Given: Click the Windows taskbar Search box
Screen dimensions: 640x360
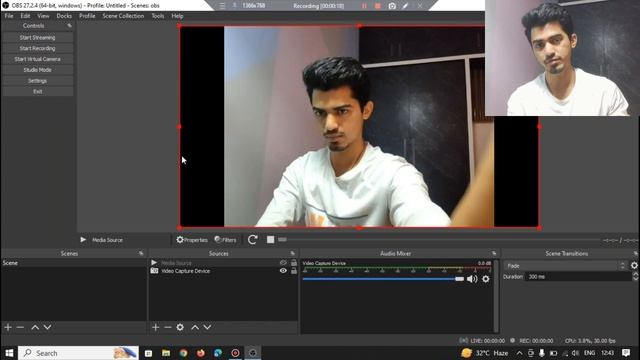Looking at the screenshot, I should [x=78, y=353].
